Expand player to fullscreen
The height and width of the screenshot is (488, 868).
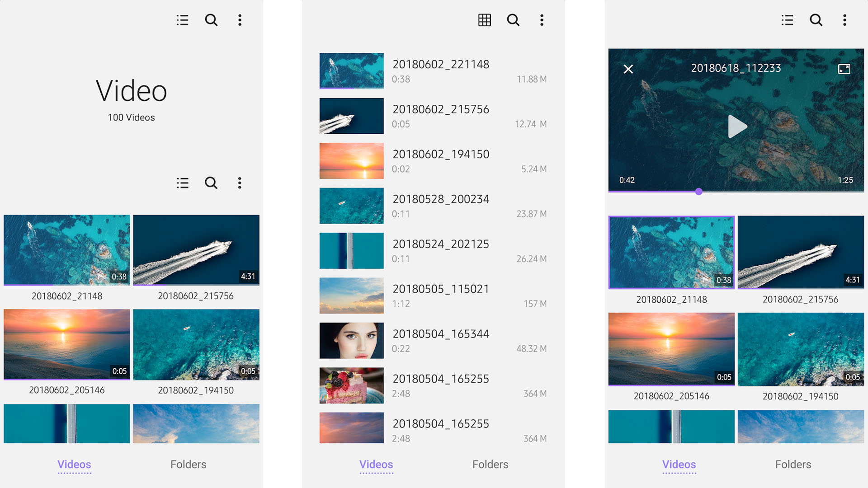pyautogui.click(x=844, y=69)
